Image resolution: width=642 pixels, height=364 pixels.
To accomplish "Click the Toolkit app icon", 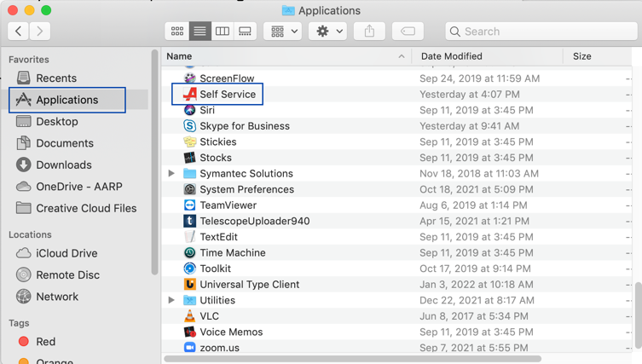I will click(x=189, y=269).
